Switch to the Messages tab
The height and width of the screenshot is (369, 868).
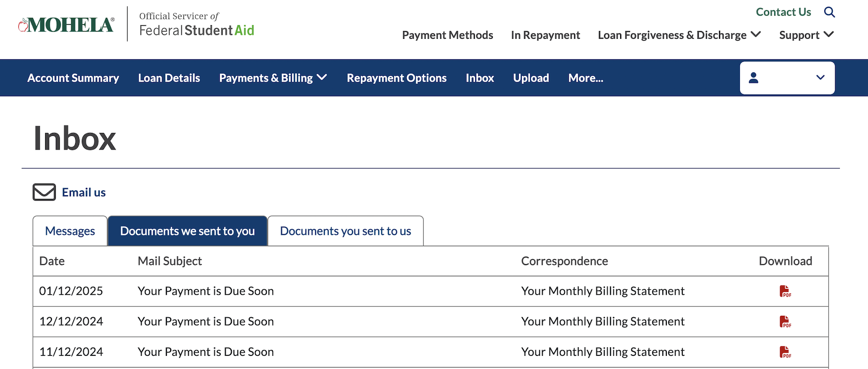tap(70, 231)
